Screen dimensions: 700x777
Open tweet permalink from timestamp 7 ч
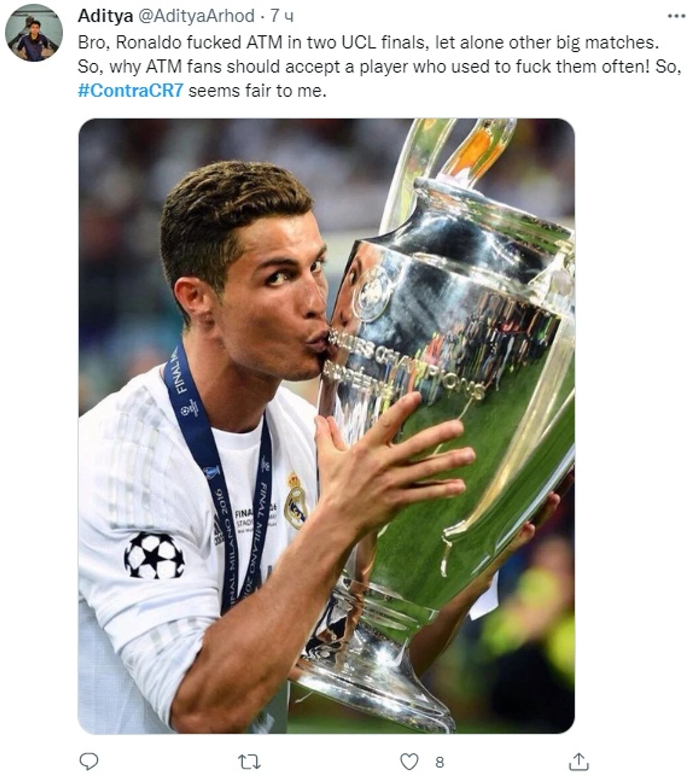(282, 16)
